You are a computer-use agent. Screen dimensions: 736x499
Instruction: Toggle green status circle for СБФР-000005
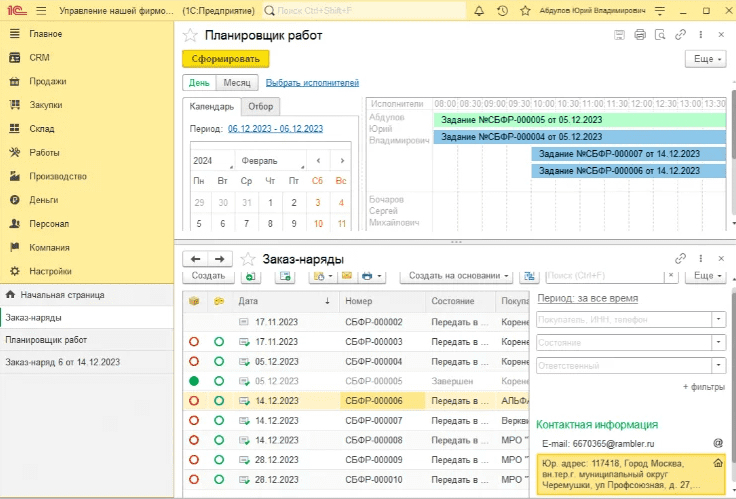pyautogui.click(x=193, y=380)
